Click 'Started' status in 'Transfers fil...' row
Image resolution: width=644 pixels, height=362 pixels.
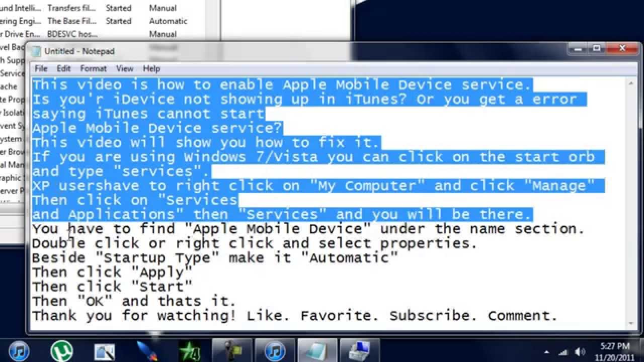click(118, 8)
